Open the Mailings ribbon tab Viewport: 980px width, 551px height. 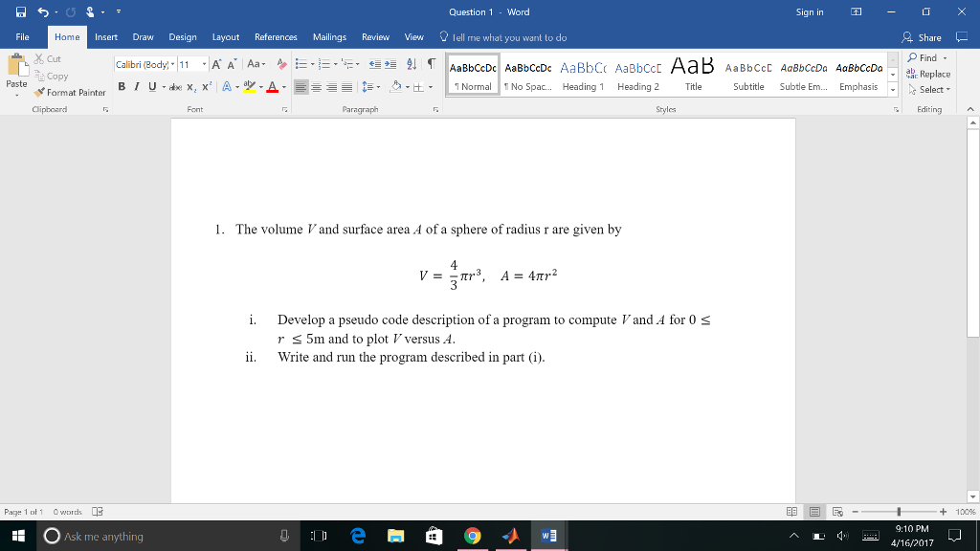tap(329, 36)
